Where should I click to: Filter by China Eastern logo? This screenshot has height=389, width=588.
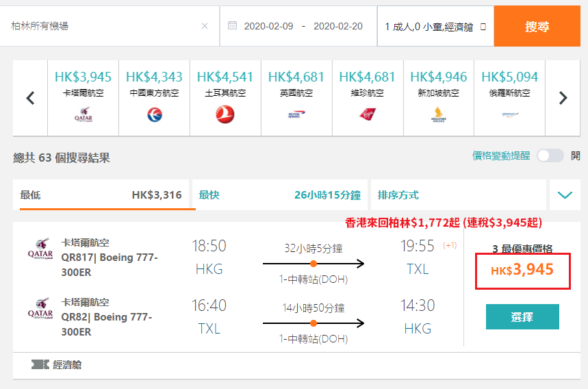155,114
